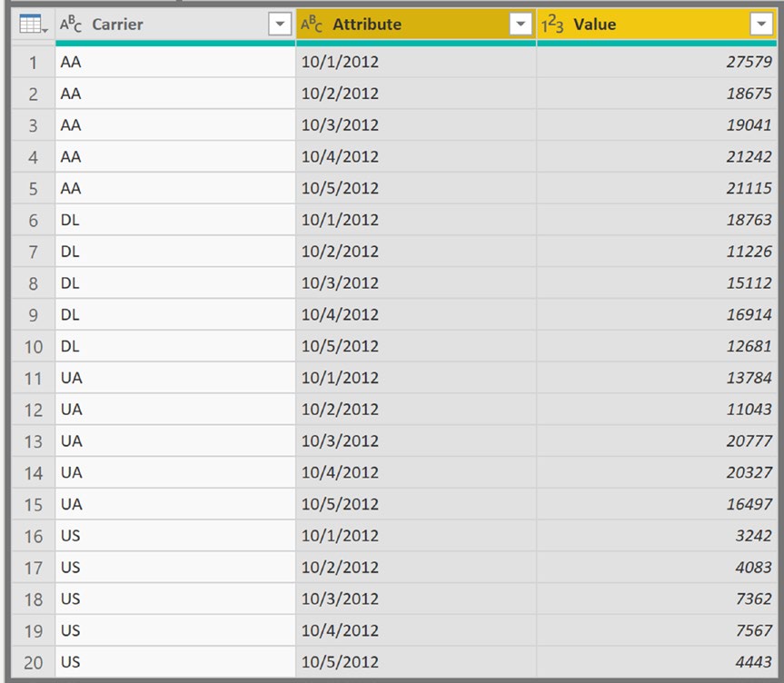Open the Carrier column filter dropdown
784x683 pixels.
(280, 24)
